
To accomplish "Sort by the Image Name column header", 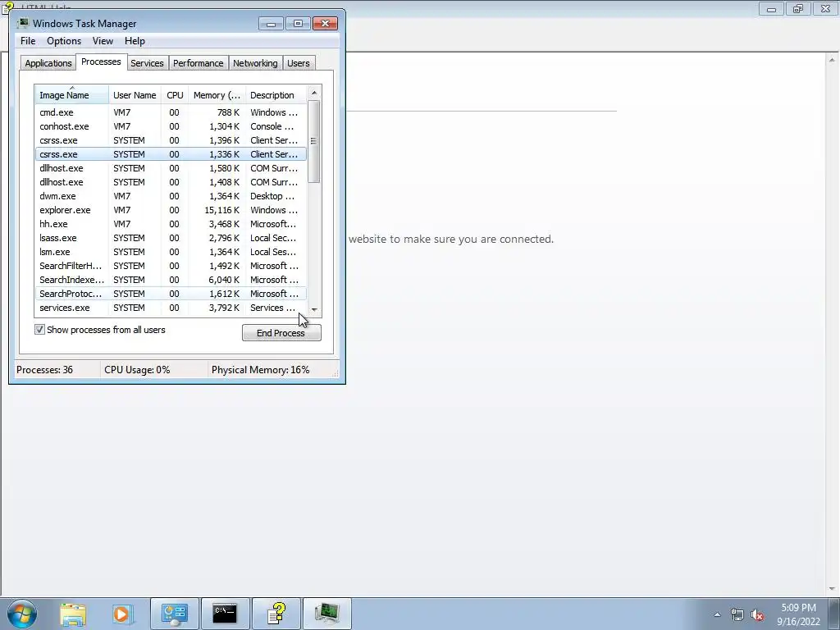I will point(72,95).
